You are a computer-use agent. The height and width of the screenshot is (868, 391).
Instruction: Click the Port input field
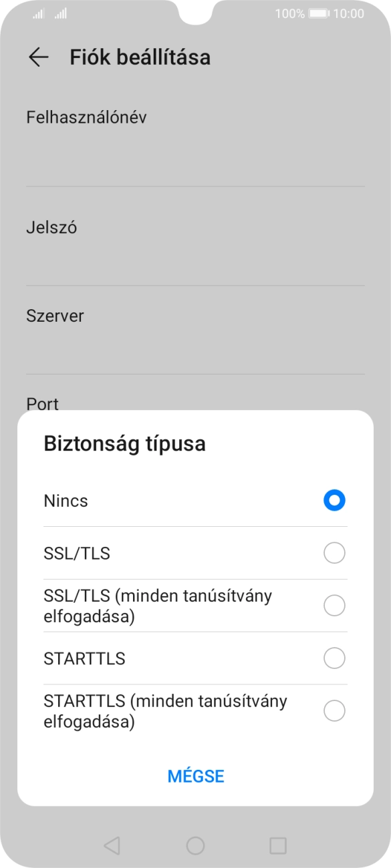pos(195,404)
